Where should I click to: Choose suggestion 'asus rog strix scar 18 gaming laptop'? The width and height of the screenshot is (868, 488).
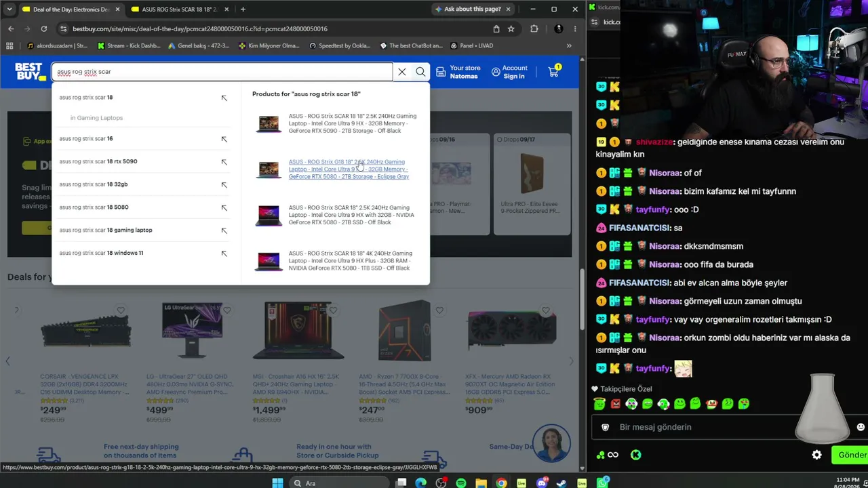click(x=106, y=230)
